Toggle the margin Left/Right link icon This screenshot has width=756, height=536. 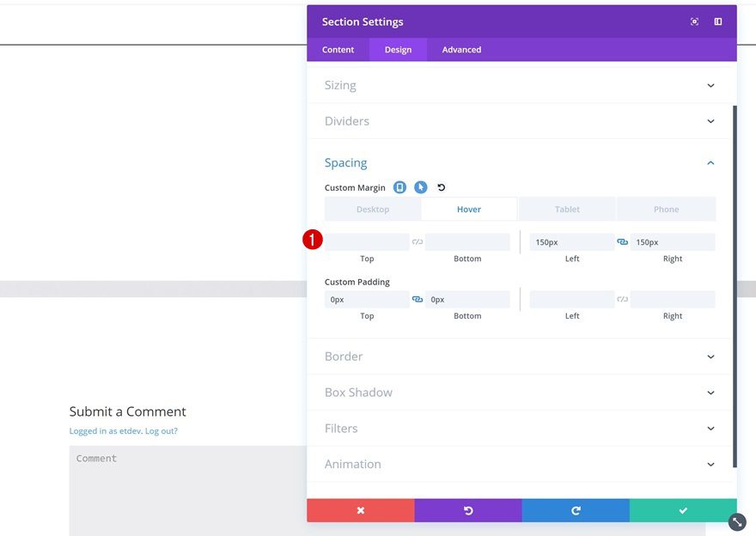[622, 242]
